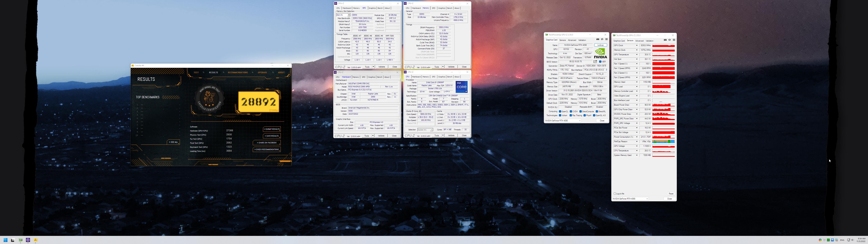Image resolution: width=868 pixels, height=244 pixels.
Task: Open PerfCap Reason sensor dropdown arrow
Action: click(x=637, y=141)
